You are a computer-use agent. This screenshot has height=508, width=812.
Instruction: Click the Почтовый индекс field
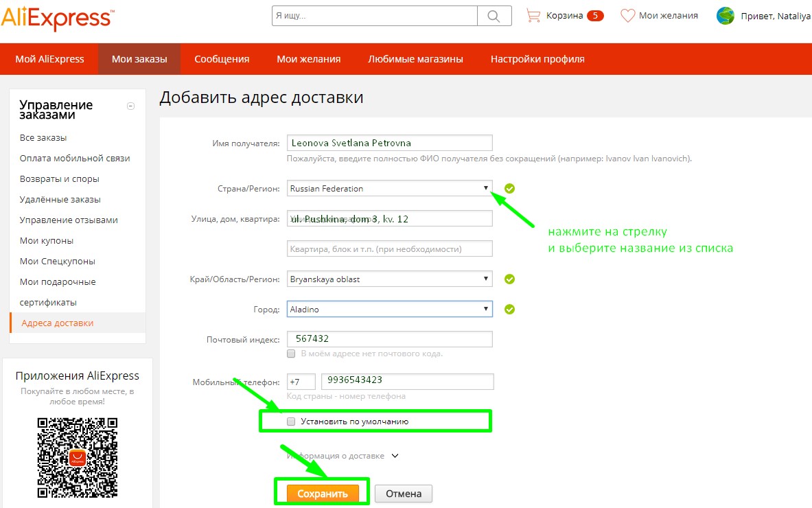[x=389, y=339]
